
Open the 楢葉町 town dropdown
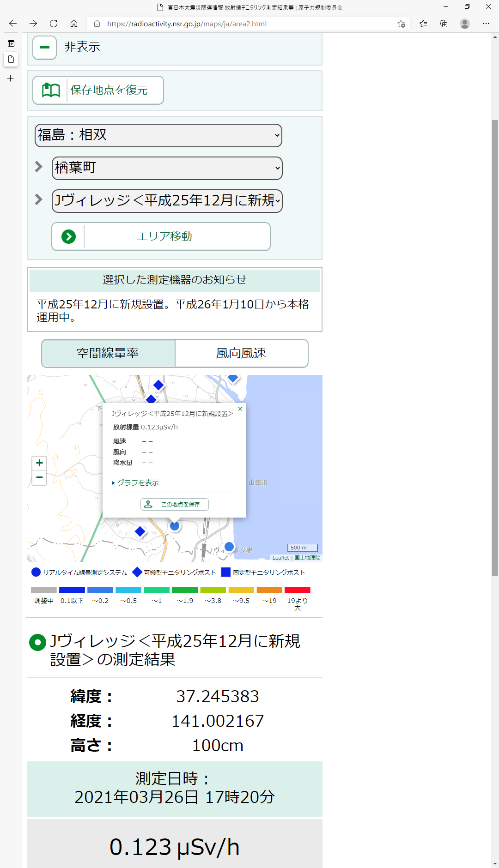click(167, 168)
